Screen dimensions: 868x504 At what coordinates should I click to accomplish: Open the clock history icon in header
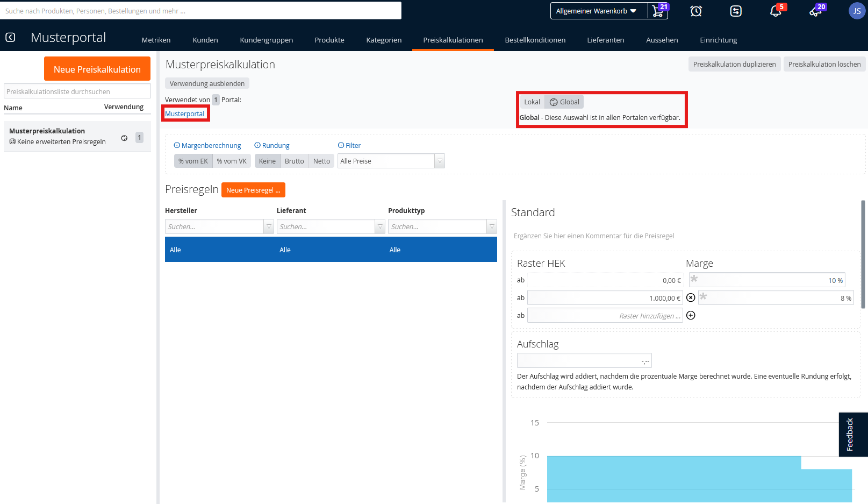(x=696, y=11)
